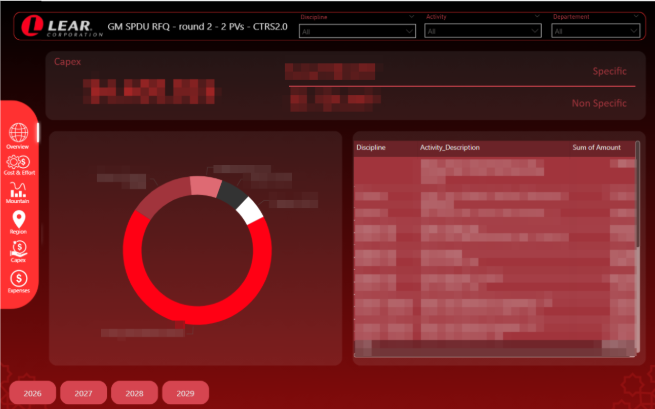This screenshot has width=655, height=409.
Task: Filter by year 2027
Action: [x=84, y=393]
